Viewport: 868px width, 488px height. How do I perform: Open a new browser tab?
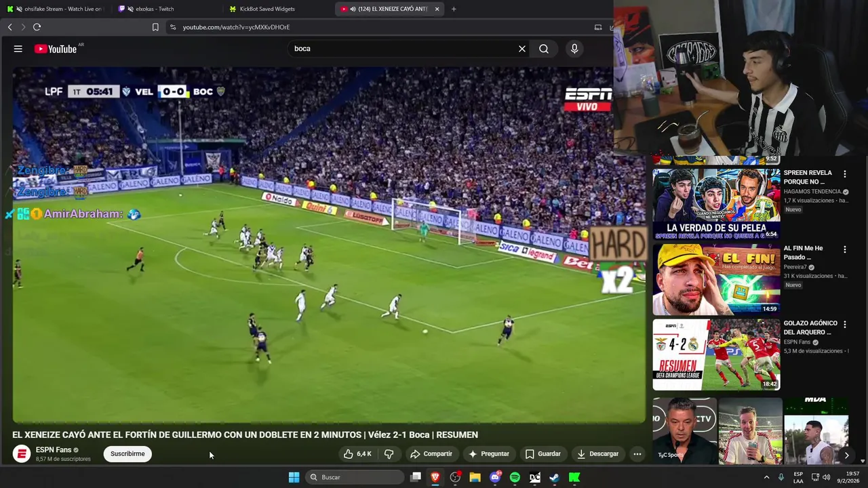click(x=454, y=9)
